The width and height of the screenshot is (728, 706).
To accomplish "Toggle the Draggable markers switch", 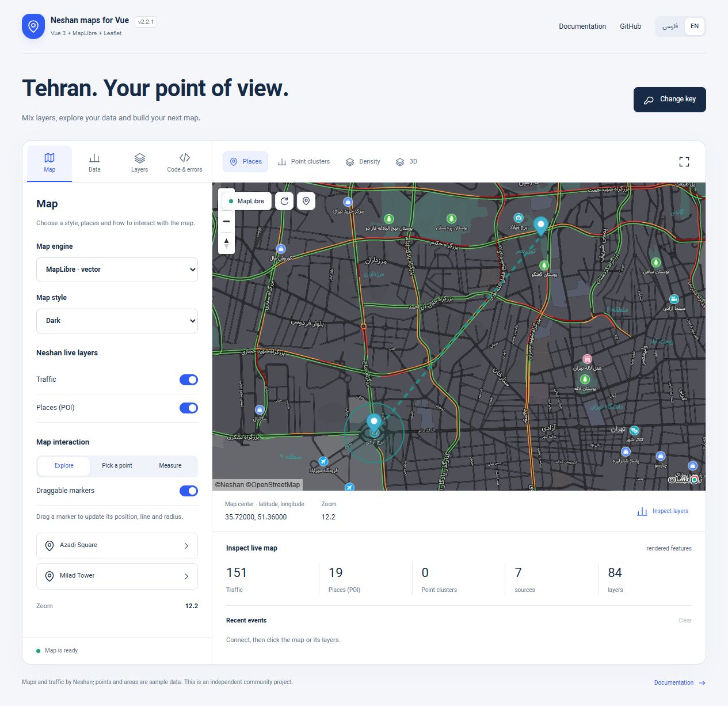I will 189,491.
